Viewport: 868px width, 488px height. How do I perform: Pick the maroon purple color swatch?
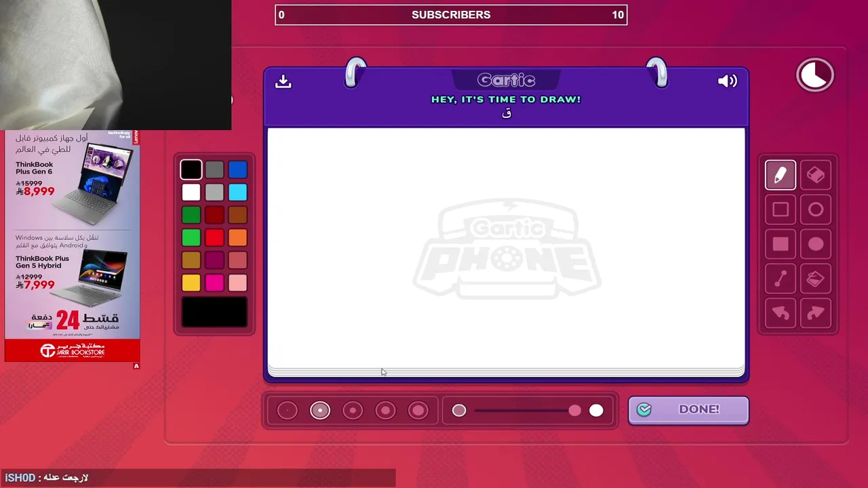pos(214,260)
